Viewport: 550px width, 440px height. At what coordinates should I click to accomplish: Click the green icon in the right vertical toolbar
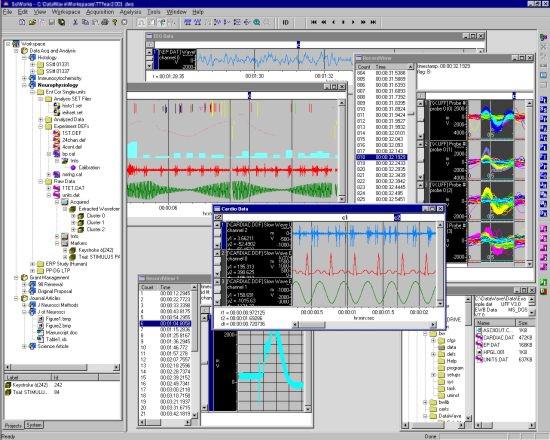point(543,282)
